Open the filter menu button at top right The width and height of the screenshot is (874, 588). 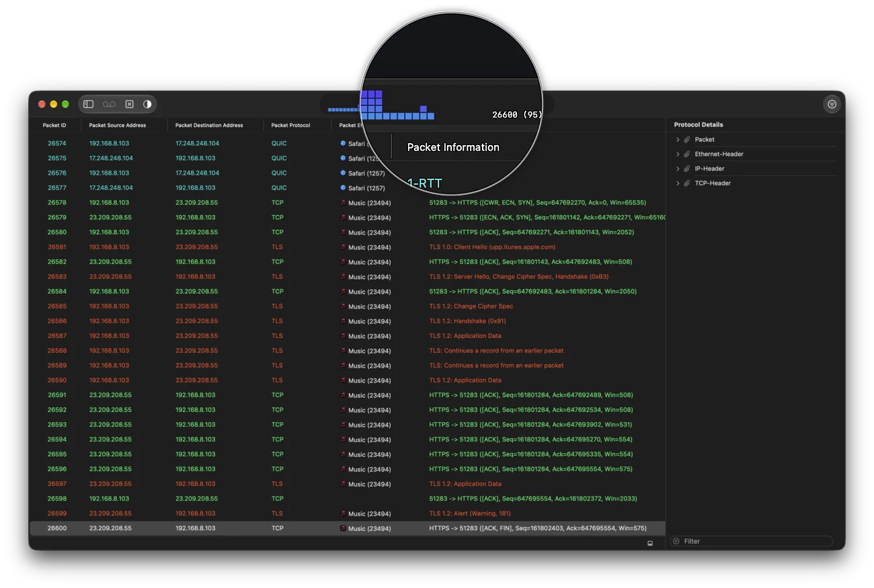point(832,104)
